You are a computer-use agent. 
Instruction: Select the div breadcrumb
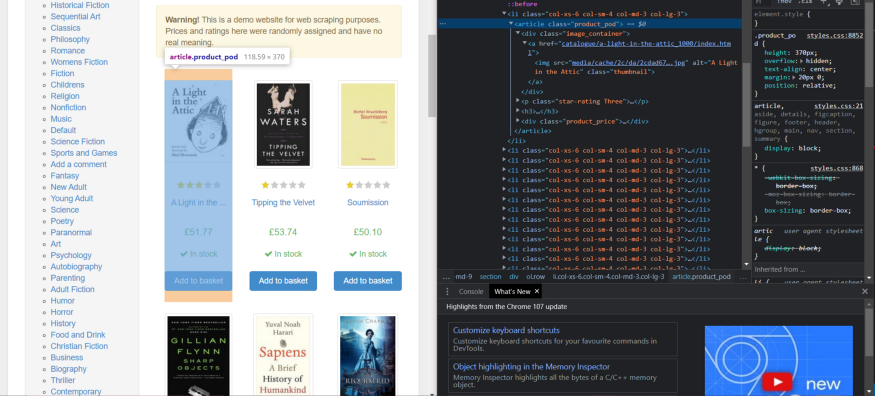click(x=513, y=277)
